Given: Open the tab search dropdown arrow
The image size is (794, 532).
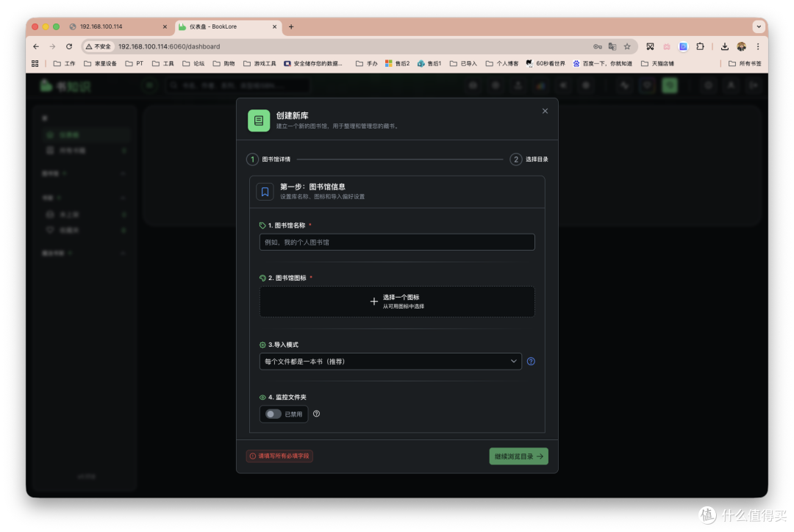Looking at the screenshot, I should pyautogui.click(x=758, y=27).
